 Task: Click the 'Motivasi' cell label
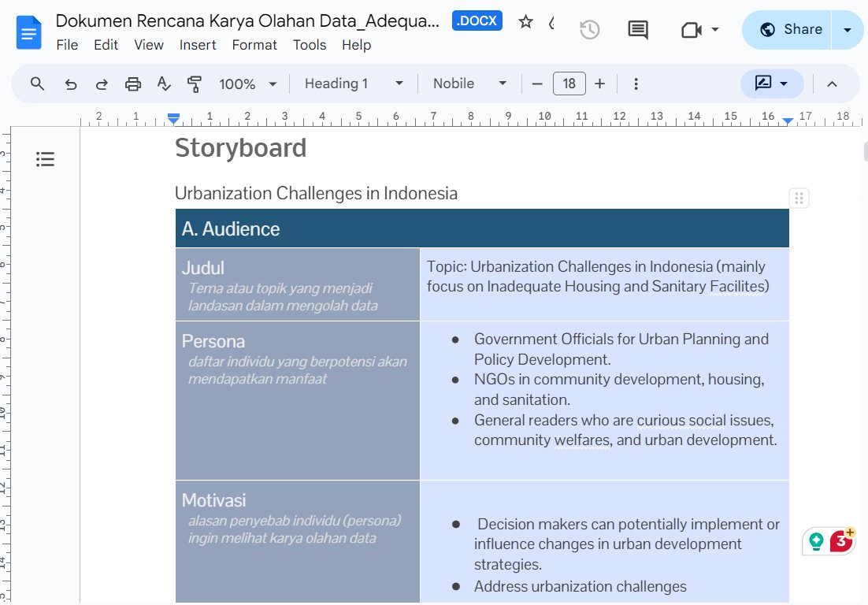pos(213,500)
